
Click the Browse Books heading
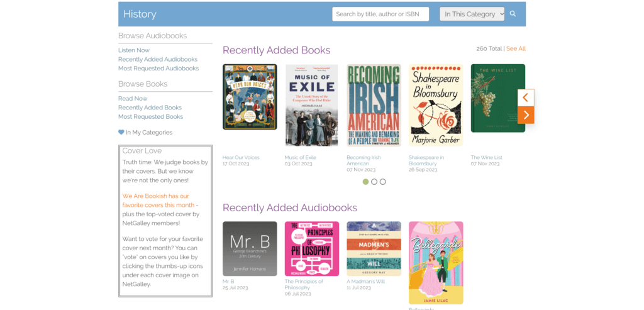[x=143, y=84]
